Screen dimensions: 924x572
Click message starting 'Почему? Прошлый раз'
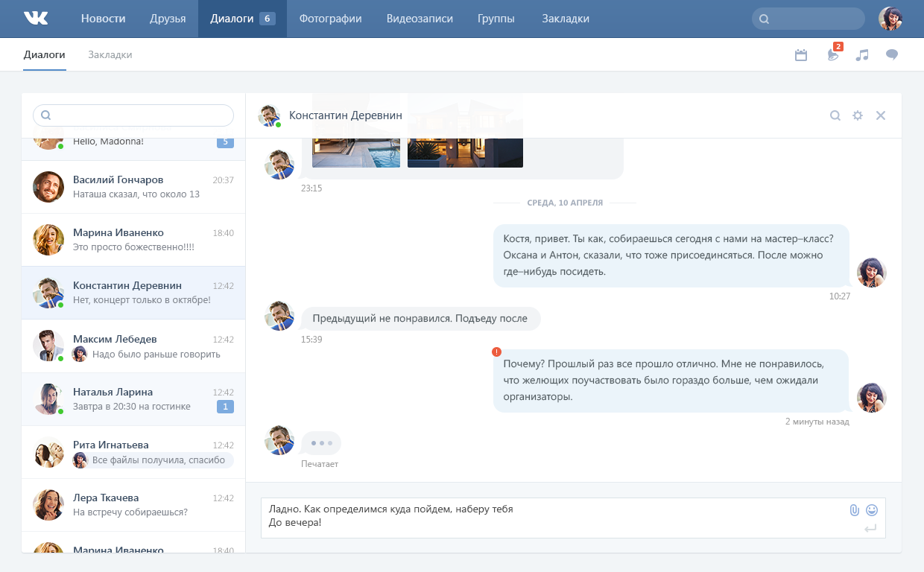click(671, 381)
